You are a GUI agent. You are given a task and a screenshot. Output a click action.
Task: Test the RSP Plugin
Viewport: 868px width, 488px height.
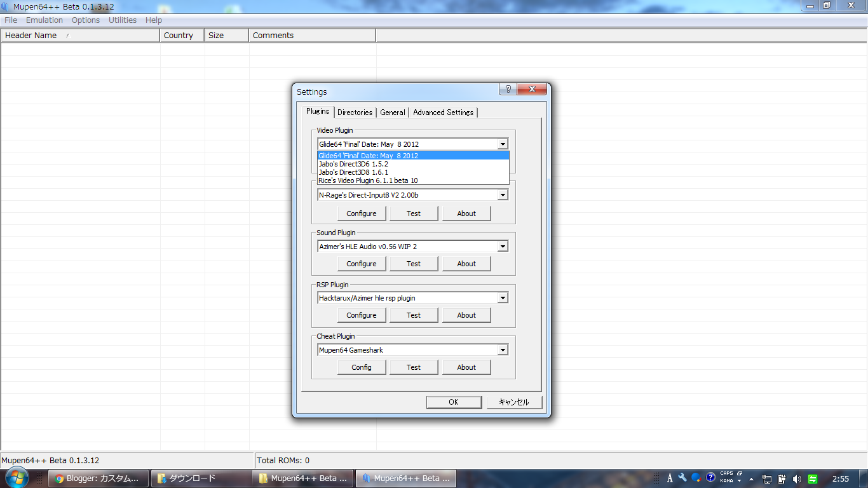414,315
